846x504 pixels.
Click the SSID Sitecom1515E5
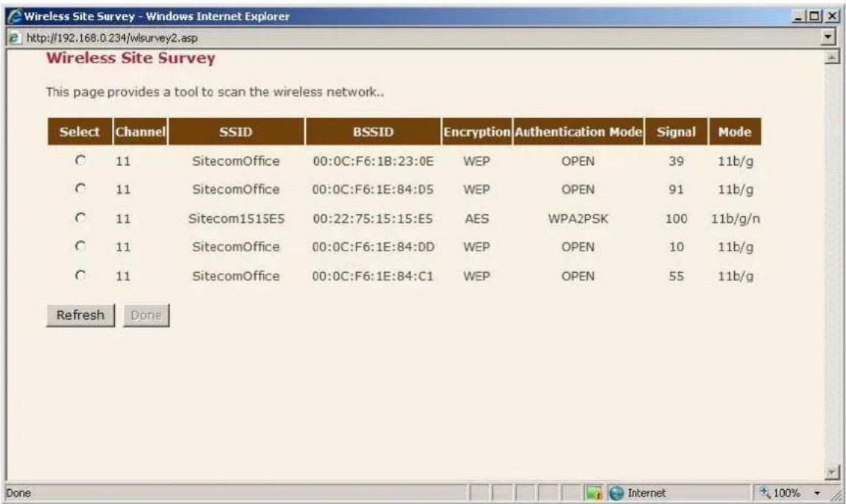[x=236, y=219]
